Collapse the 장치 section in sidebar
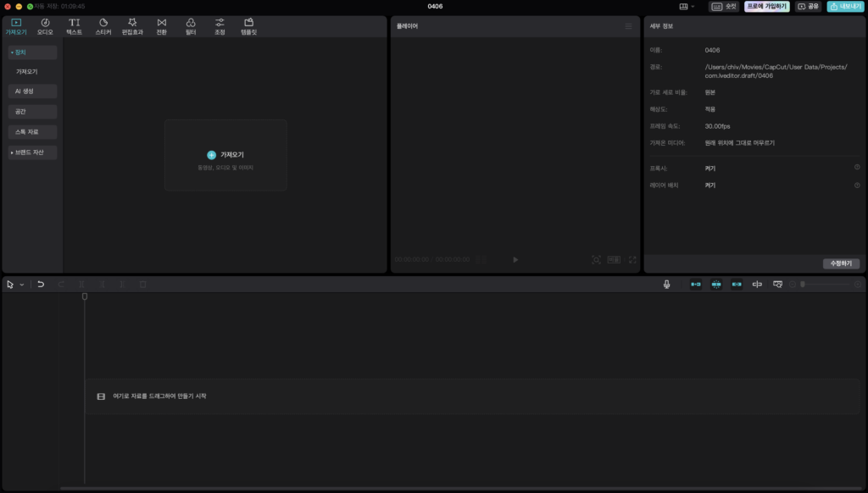Screen dimensions: 868x493 pyautogui.click(x=32, y=53)
